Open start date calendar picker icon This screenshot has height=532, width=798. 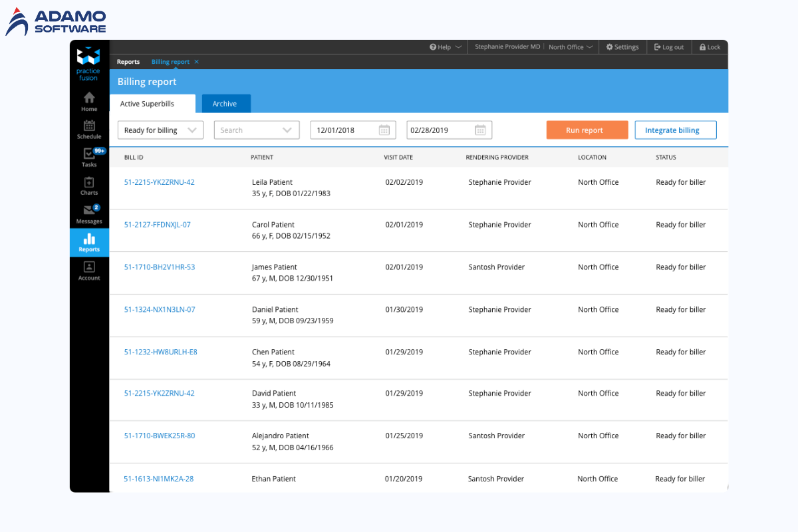pos(384,130)
